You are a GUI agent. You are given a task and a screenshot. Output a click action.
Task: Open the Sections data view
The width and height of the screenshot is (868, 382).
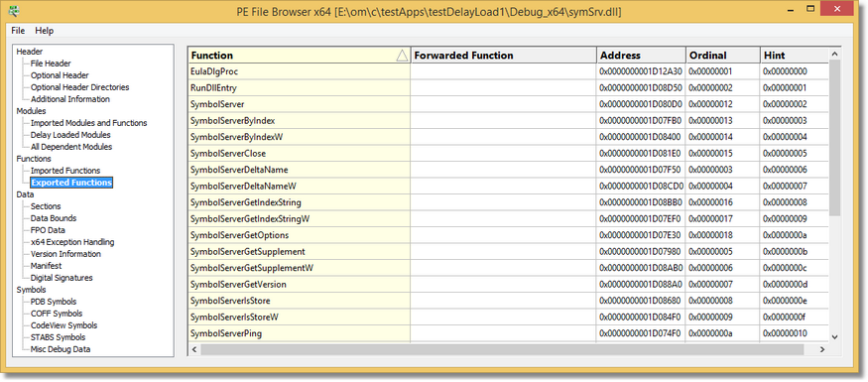pos(46,206)
